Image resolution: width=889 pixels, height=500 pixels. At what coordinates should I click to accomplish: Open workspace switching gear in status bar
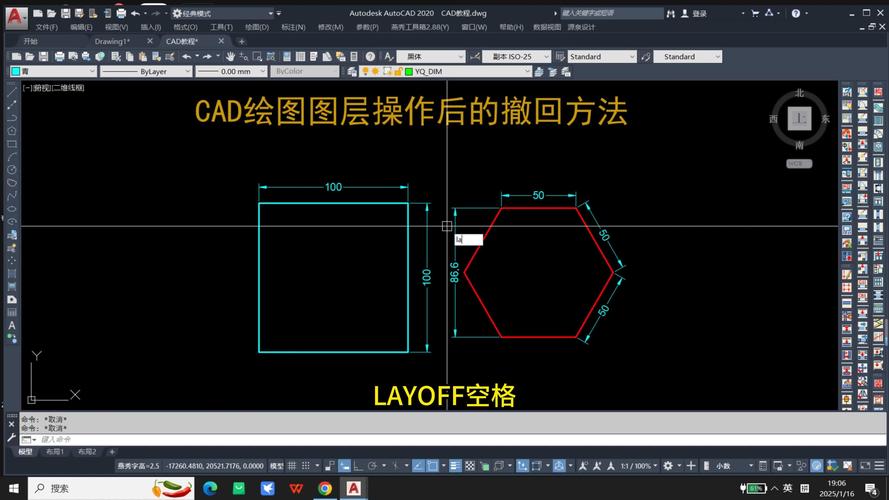668,465
